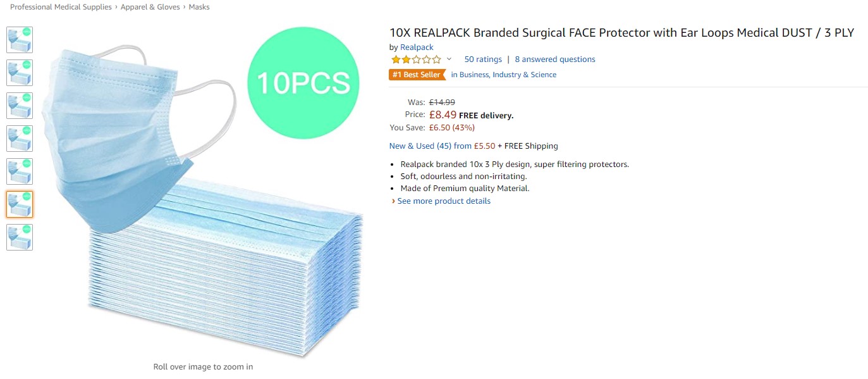Open the Masks breadcrumb category
Screen dimensions: 868x379
pos(199,7)
